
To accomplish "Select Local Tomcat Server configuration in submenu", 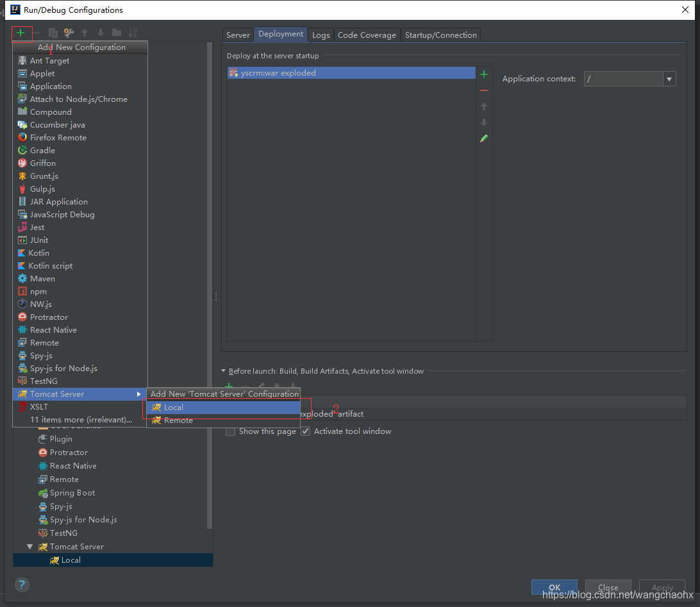I will (223, 408).
